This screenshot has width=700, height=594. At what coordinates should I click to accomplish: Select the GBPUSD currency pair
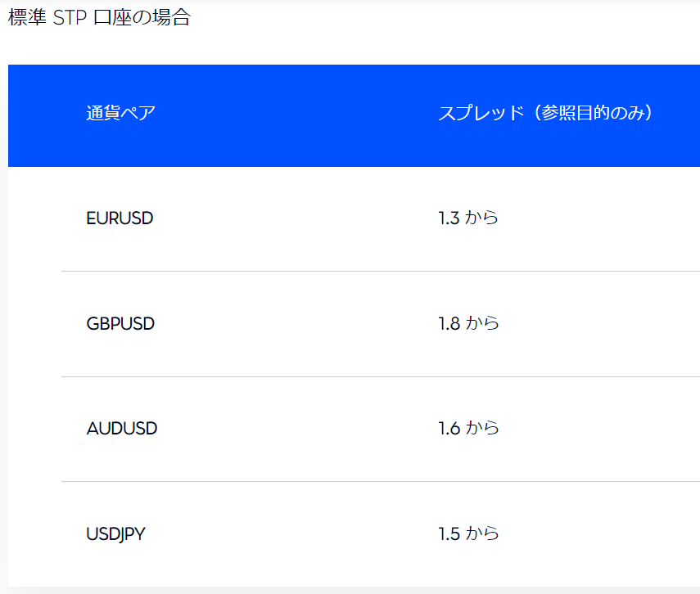pyautogui.click(x=120, y=323)
